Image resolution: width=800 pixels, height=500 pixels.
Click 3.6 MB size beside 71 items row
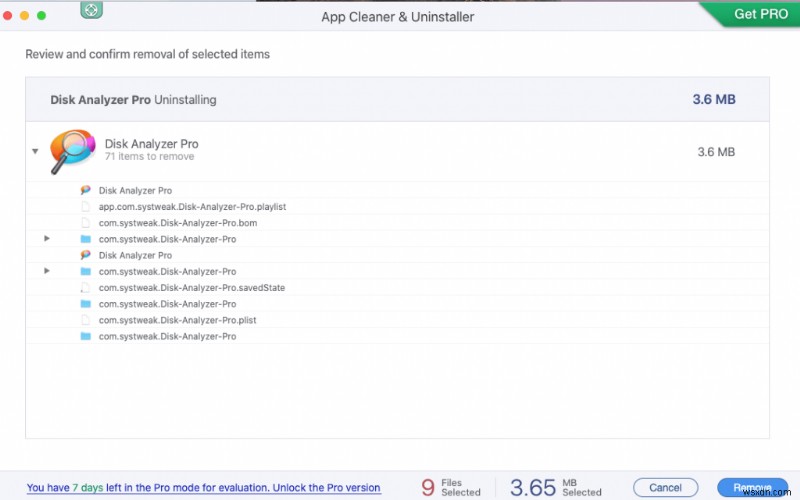pyautogui.click(x=716, y=152)
